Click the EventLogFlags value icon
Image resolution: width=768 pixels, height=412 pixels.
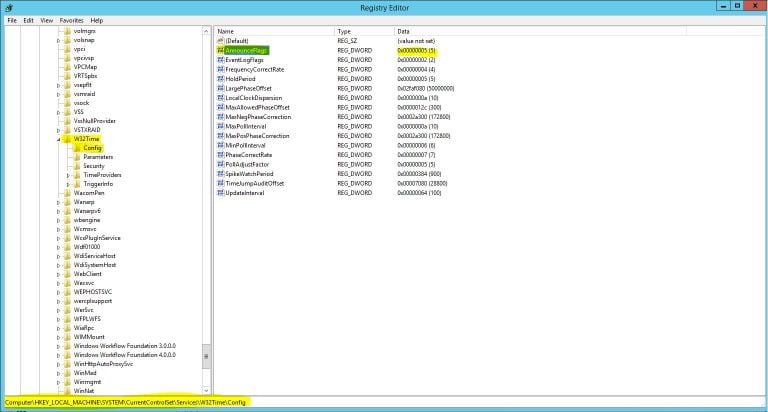pyautogui.click(x=220, y=60)
